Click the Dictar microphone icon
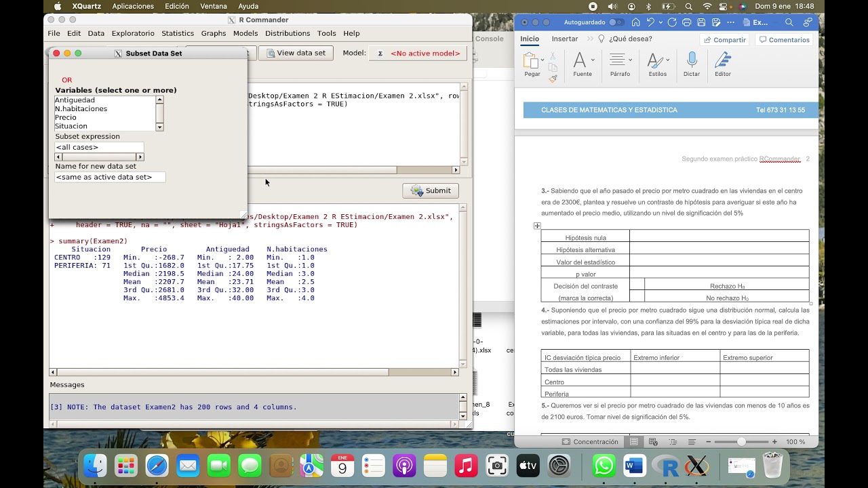 (692, 60)
